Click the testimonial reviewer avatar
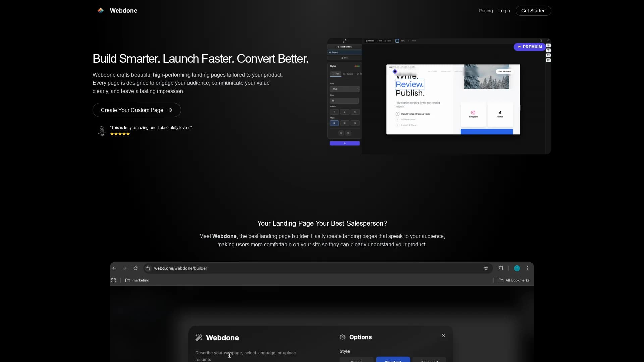The image size is (644, 362). point(102,130)
